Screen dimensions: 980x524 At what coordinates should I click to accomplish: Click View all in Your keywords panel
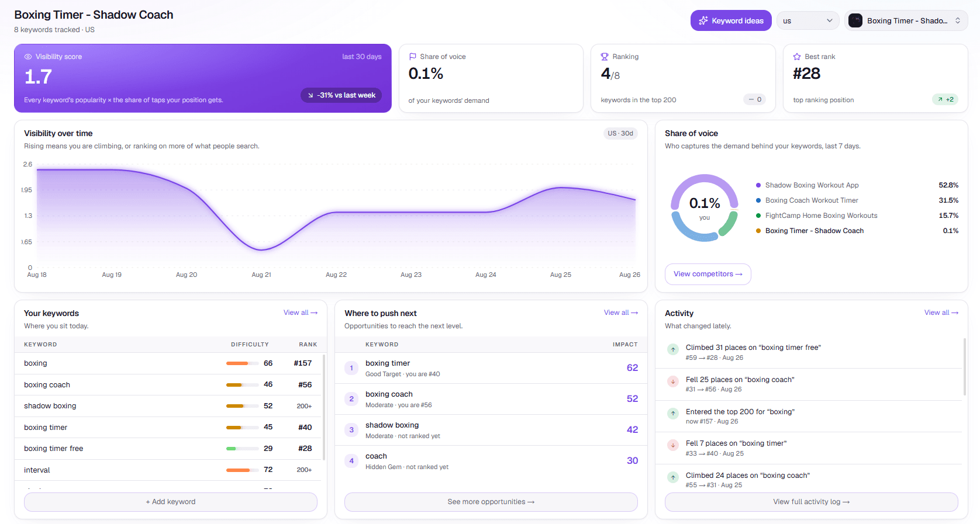pyautogui.click(x=301, y=313)
